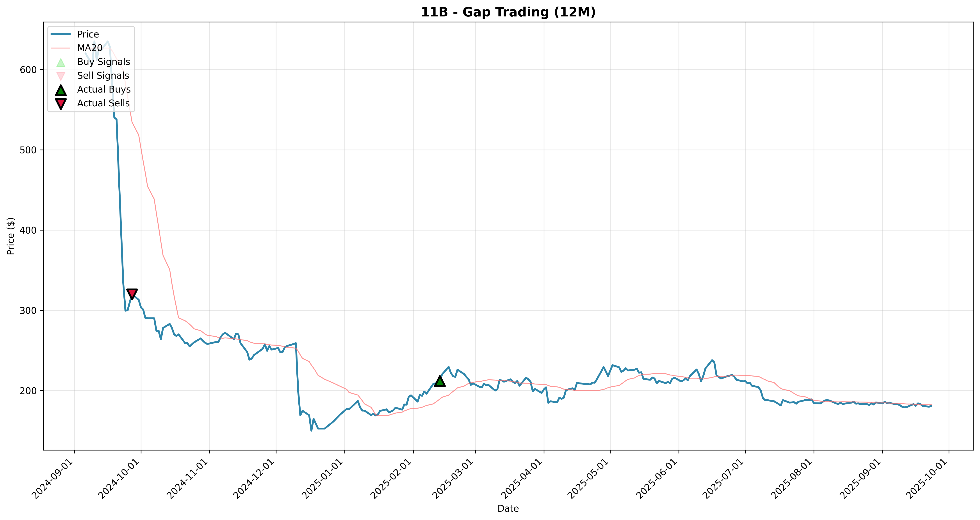Click the 2024-09-01 date tick label
Image resolution: width=980 pixels, height=520 pixels.
tap(55, 479)
